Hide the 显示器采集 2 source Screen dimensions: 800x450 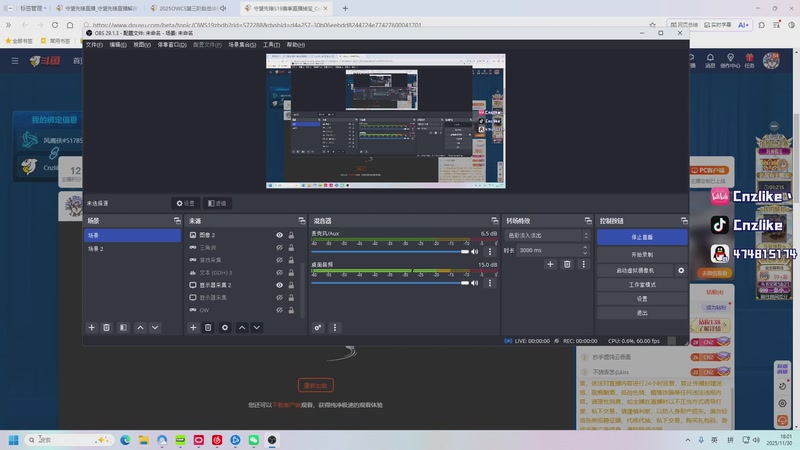[x=280, y=285]
